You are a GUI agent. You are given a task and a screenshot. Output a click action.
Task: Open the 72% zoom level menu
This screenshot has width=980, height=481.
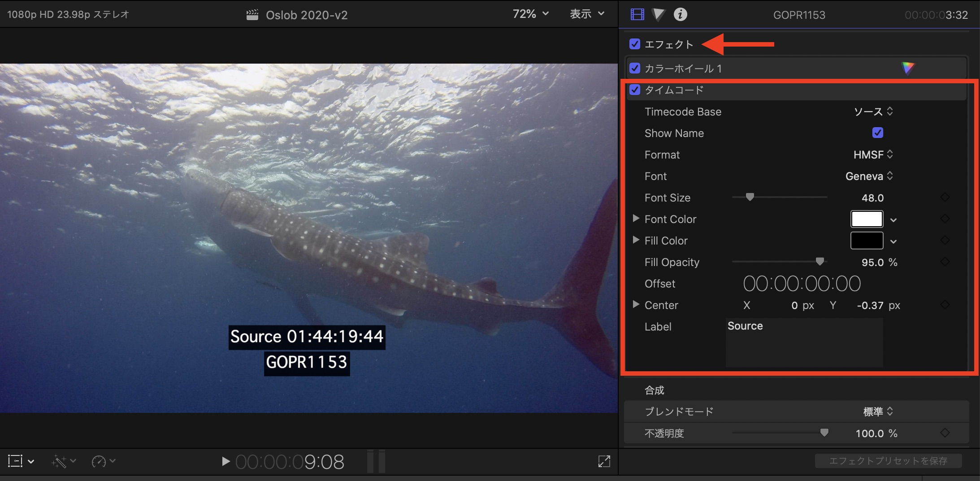click(530, 14)
